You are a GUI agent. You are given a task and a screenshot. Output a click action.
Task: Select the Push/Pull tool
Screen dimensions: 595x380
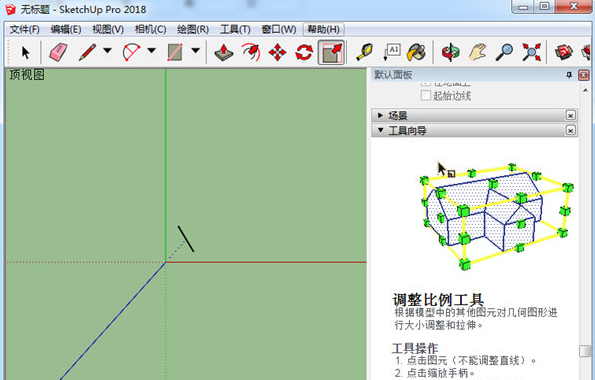tap(224, 52)
